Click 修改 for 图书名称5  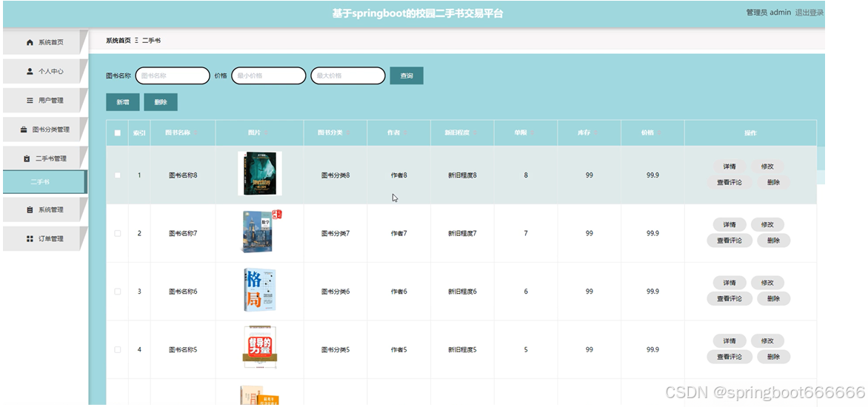(767, 340)
